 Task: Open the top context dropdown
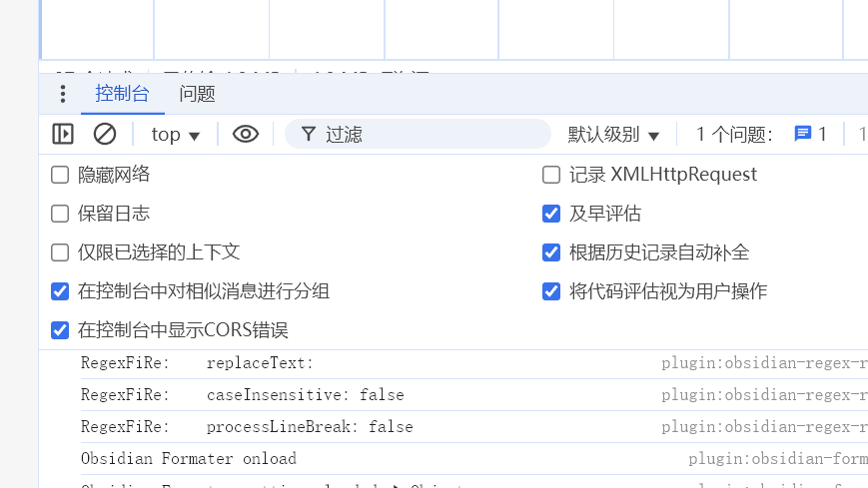click(176, 134)
